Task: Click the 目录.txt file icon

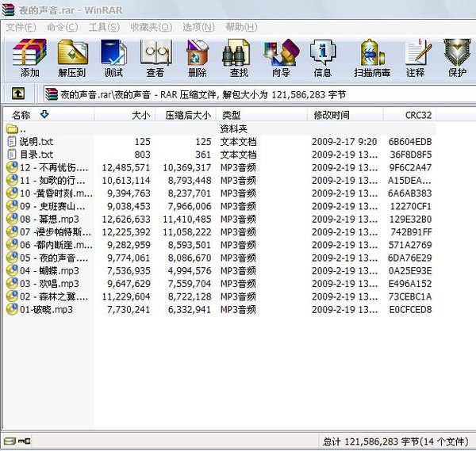Action: coord(12,155)
